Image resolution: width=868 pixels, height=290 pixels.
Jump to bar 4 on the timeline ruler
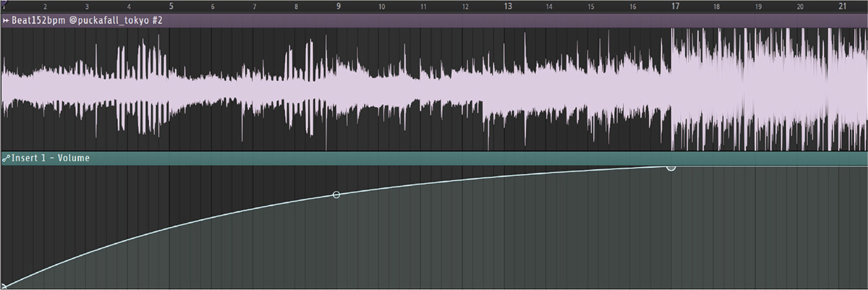coord(129,7)
